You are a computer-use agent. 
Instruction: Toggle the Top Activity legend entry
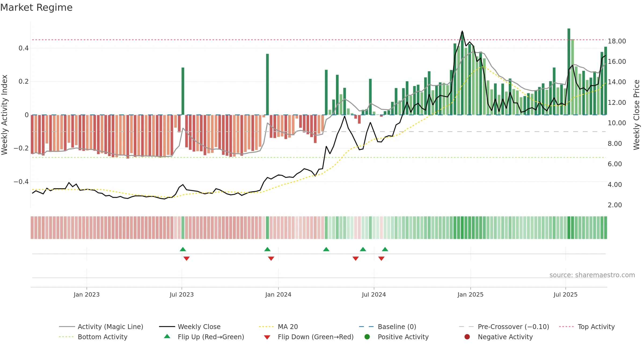pyautogui.click(x=587, y=327)
